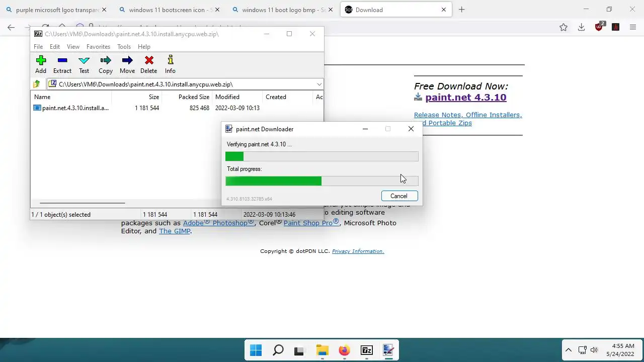Open the uBlock Origin extension icon
Viewport: 644px width, 362px height.
pyautogui.click(x=599, y=27)
